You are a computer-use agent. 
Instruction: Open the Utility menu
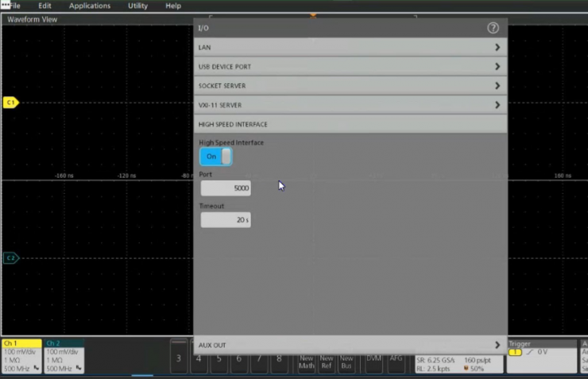tap(137, 6)
